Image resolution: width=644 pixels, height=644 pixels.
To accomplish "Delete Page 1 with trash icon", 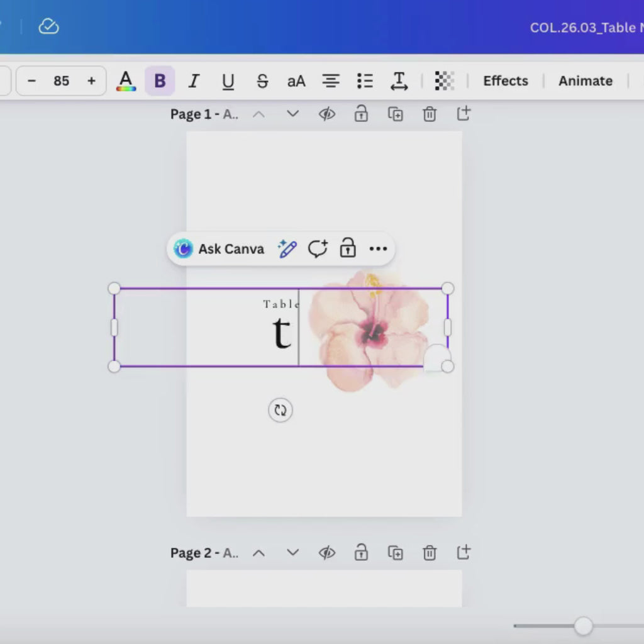I will [x=430, y=114].
